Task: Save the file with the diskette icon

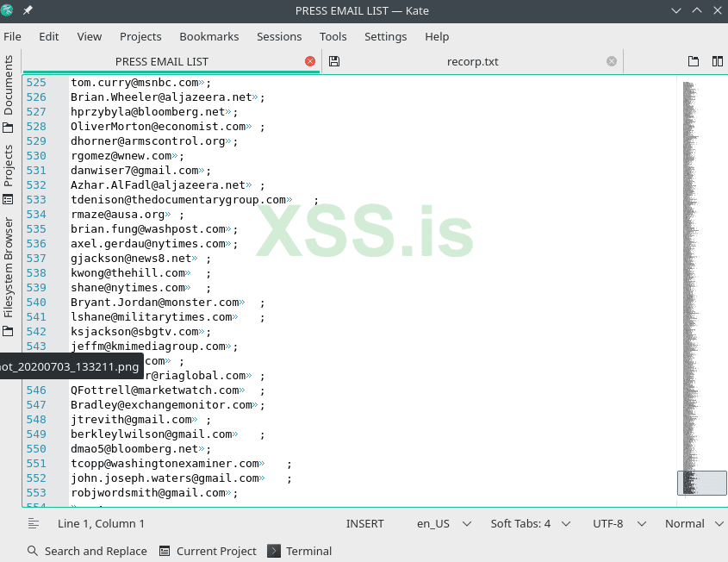Action: (333, 61)
